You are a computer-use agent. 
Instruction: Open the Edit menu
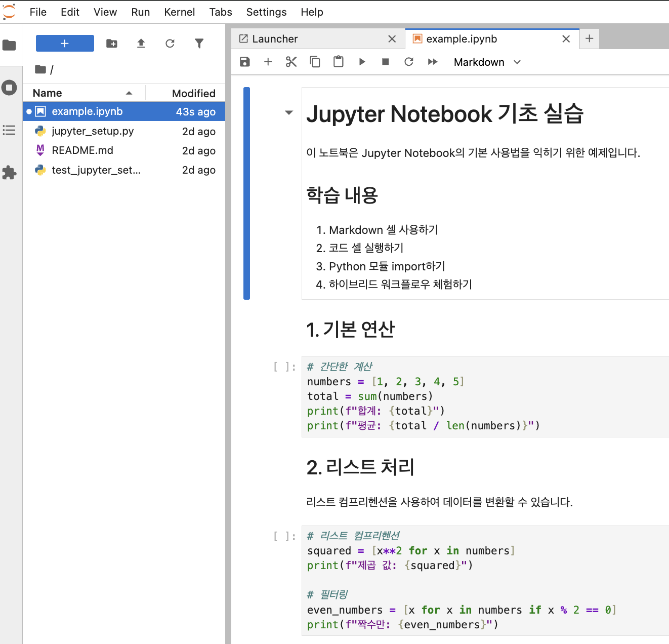[70, 12]
